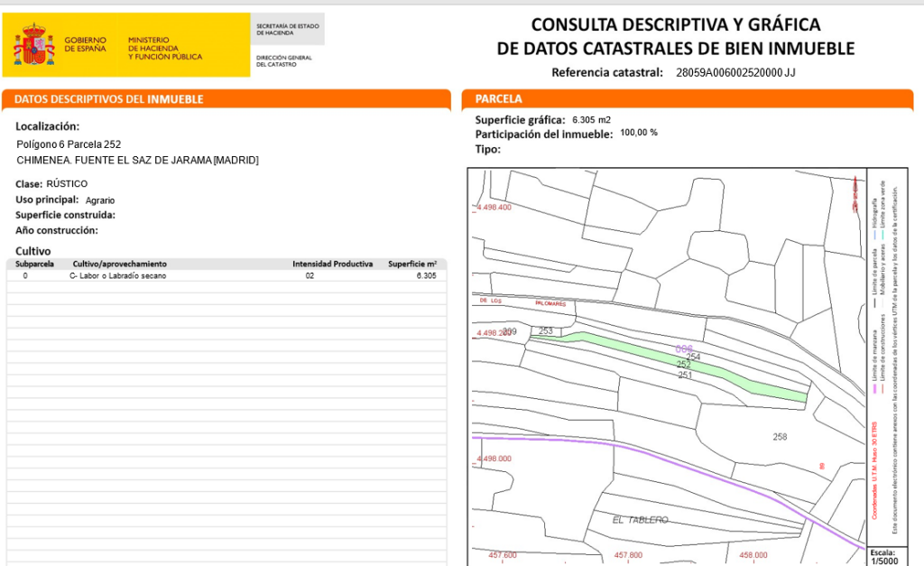924x566 pixels.
Task: Click map coordinate label 457.800
Action: (628, 555)
